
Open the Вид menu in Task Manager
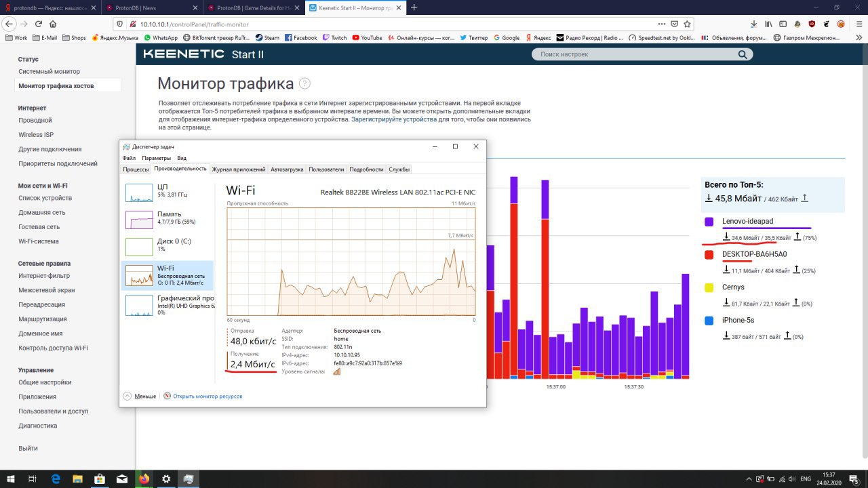click(x=182, y=158)
